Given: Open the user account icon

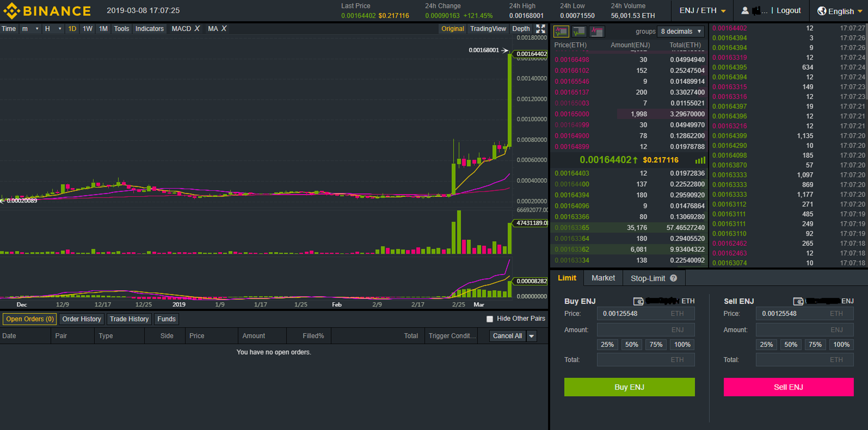Looking at the screenshot, I should click(745, 11).
